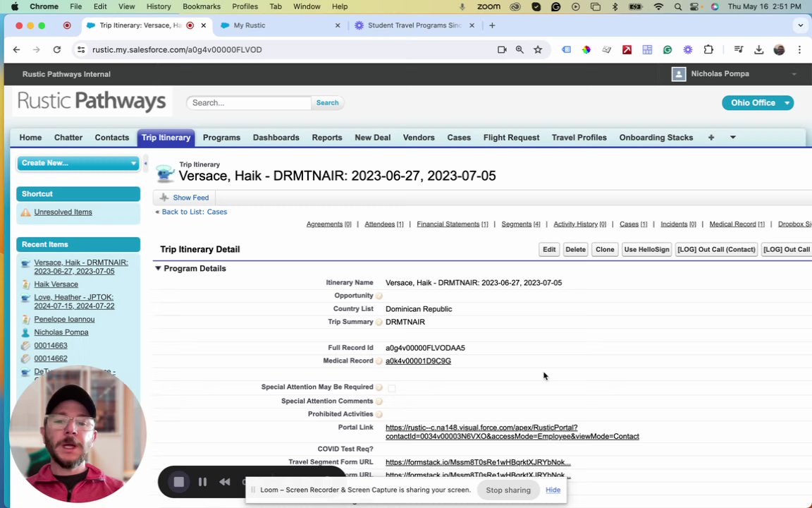Viewport: 812px width, 508px height.
Task: Jump to Segments related list link
Action: coord(520,224)
